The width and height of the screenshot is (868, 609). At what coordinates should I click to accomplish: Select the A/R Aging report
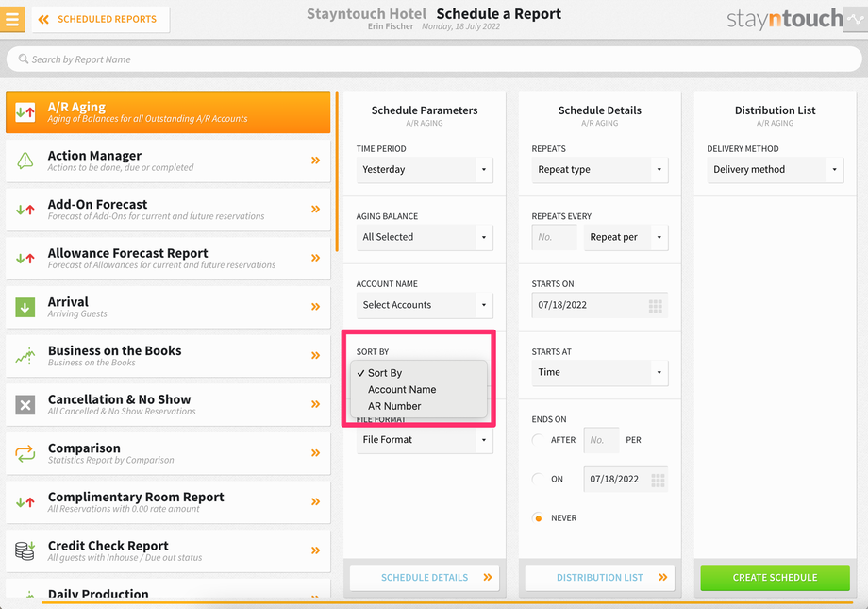[x=168, y=112]
